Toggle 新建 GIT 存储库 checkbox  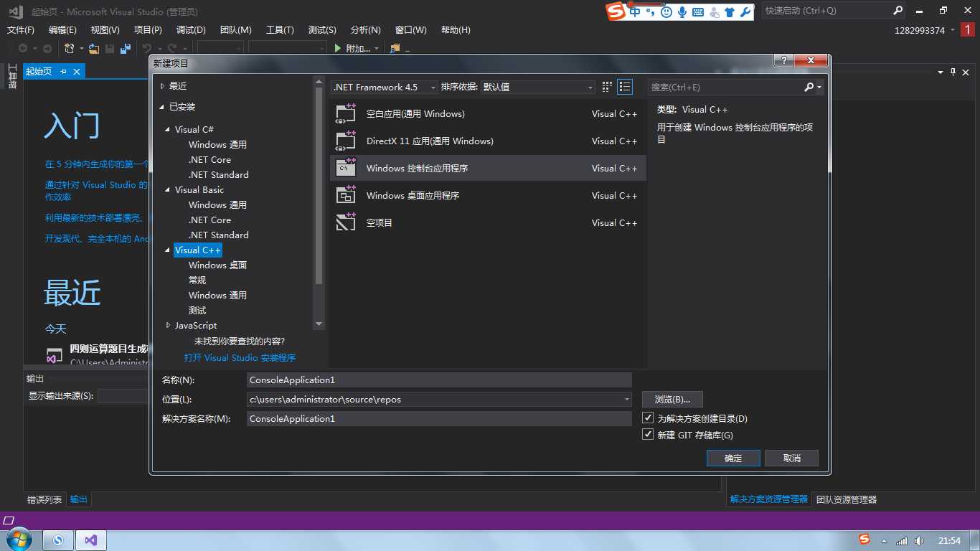(x=648, y=435)
